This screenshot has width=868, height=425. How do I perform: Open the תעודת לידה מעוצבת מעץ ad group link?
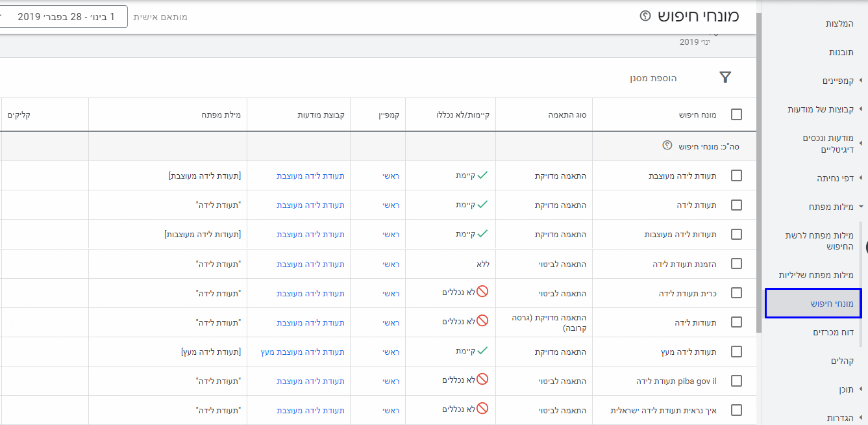[x=303, y=352]
